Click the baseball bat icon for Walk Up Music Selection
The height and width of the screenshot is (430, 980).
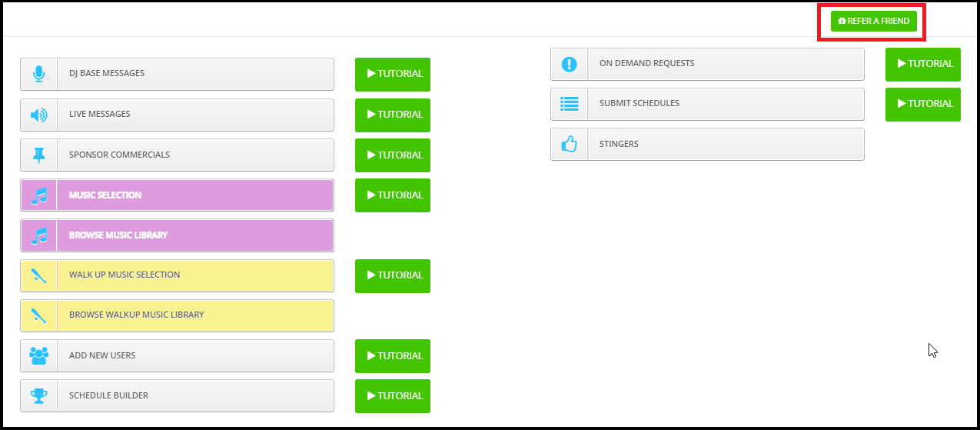[x=38, y=275]
